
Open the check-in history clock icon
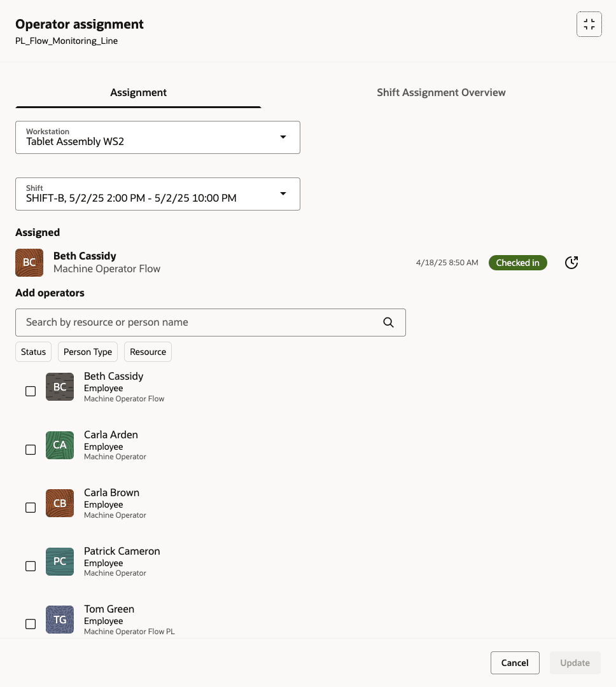tap(571, 262)
